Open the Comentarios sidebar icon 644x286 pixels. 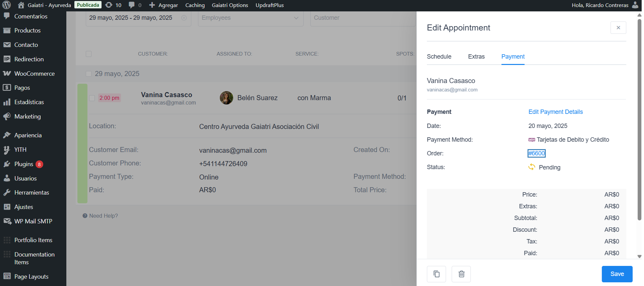7,16
